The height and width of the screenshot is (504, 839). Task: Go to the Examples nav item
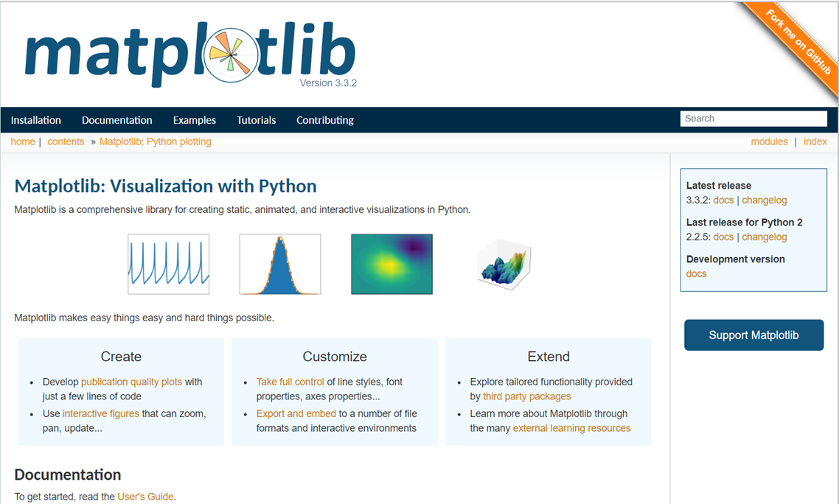click(194, 120)
